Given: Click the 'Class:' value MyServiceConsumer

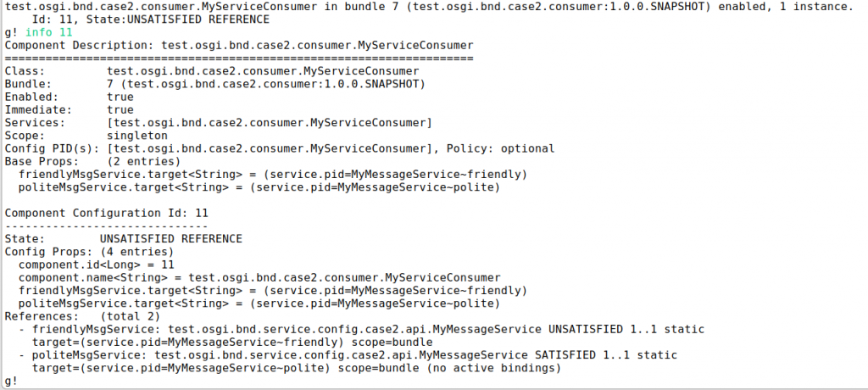Looking at the screenshot, I should pos(263,71).
